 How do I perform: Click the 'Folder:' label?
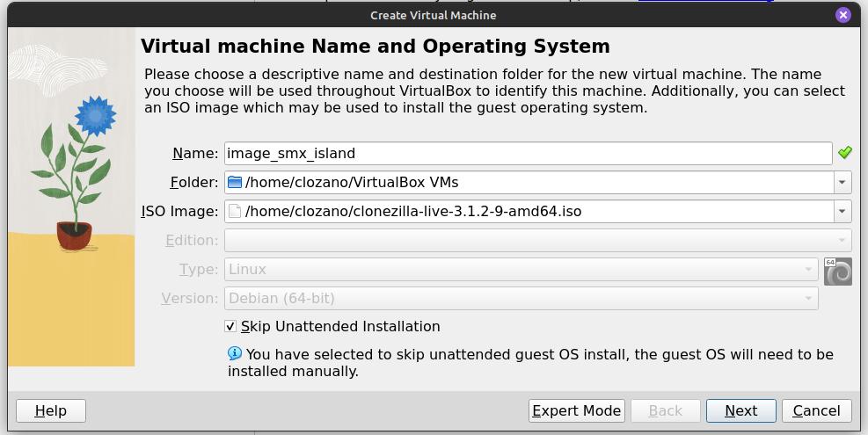coord(194,182)
